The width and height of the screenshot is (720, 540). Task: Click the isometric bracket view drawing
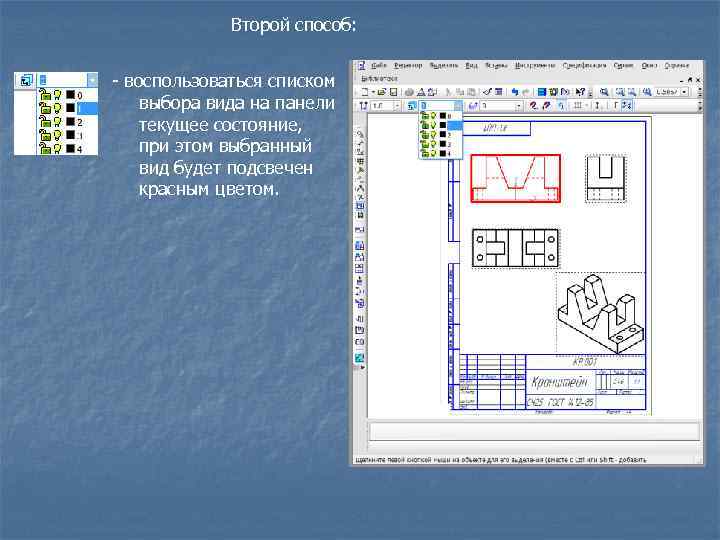(x=601, y=314)
